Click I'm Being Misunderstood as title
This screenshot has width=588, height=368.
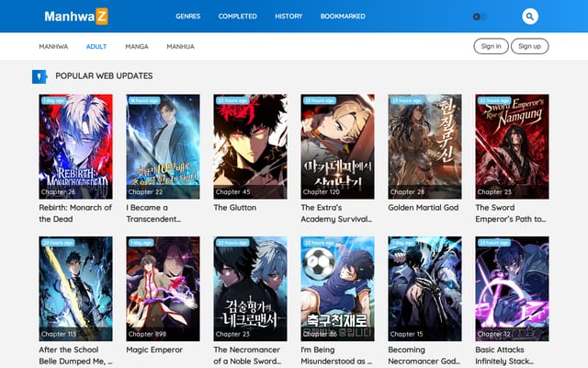(x=336, y=355)
